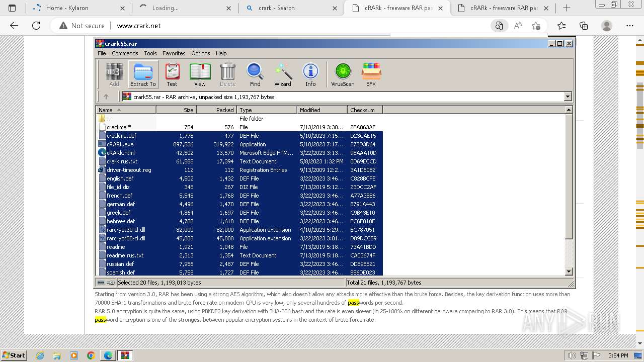Click the taskbar volume speaker icon
This screenshot has height=362, width=644.
[x=573, y=355]
